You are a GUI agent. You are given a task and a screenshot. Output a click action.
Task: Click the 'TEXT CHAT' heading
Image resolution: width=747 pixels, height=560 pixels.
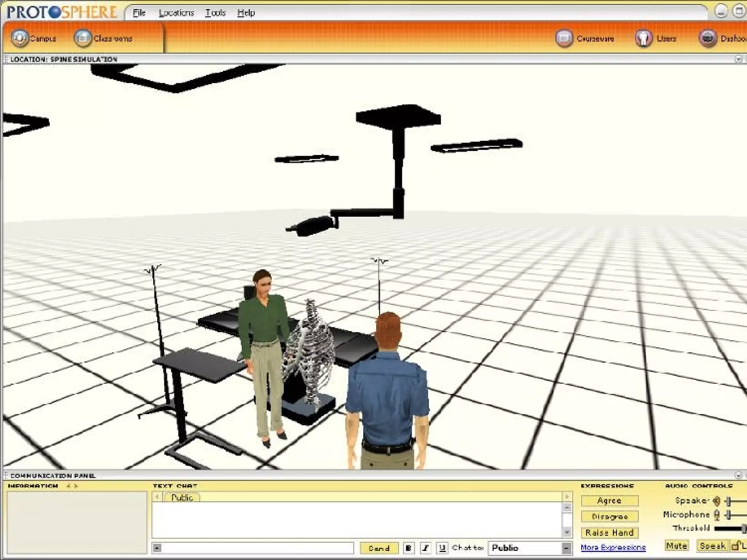coord(175,486)
